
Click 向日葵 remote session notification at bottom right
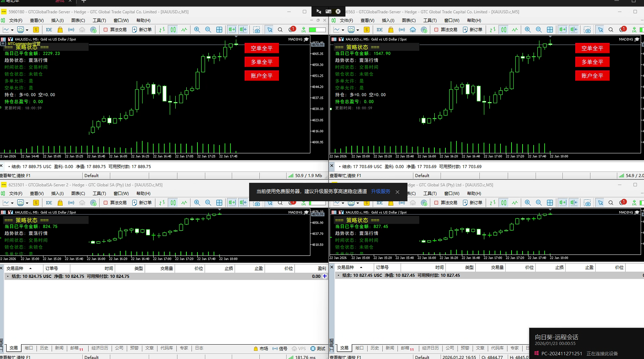point(586,344)
